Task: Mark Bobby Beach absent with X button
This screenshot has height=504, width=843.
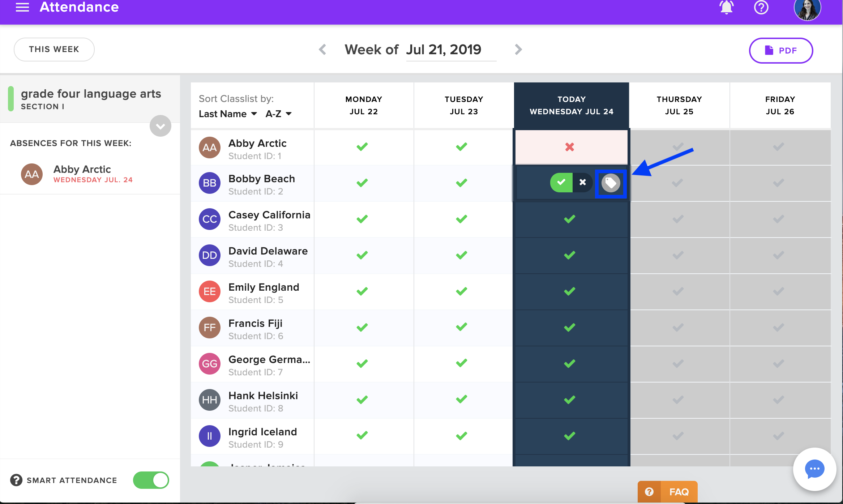Action: pos(582,182)
